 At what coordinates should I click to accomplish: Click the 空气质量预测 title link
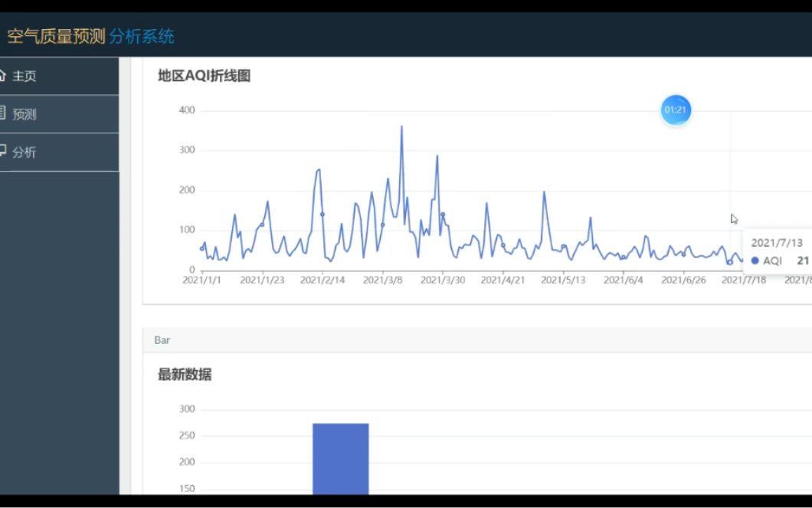pyautogui.click(x=57, y=35)
